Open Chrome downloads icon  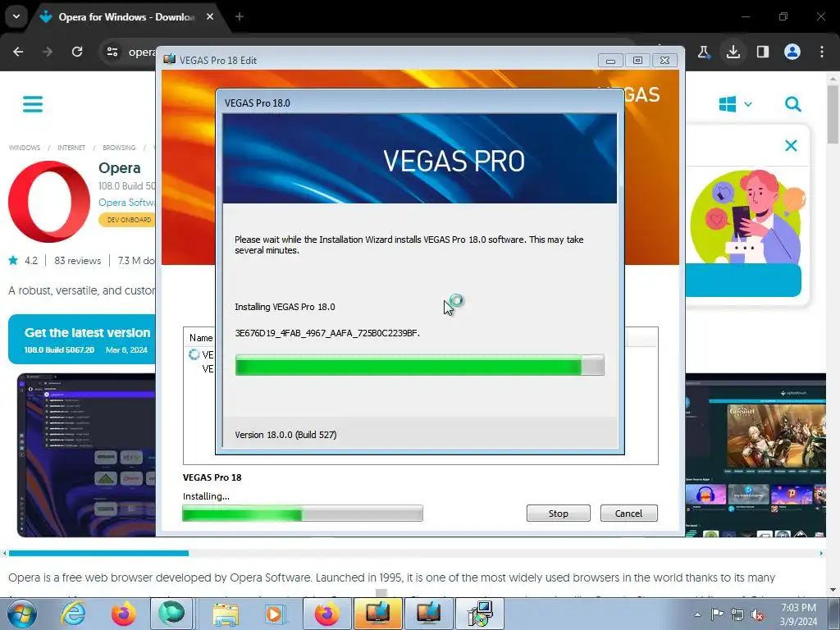(x=733, y=52)
